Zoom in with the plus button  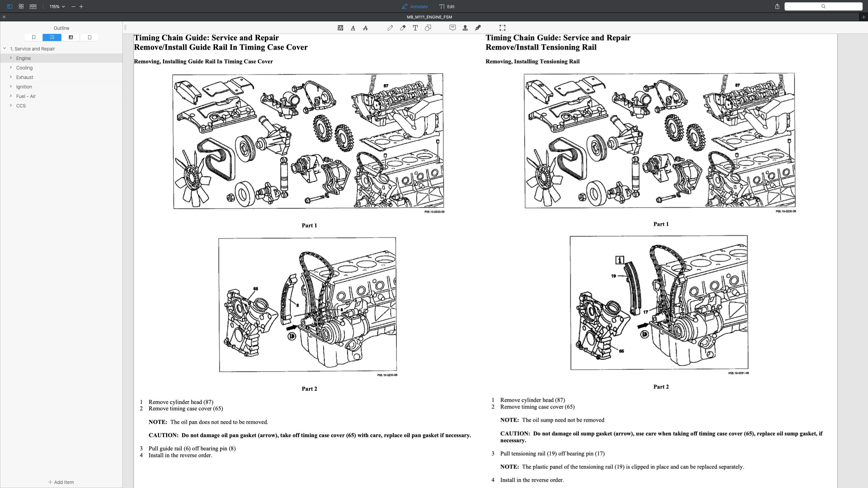(x=81, y=6)
